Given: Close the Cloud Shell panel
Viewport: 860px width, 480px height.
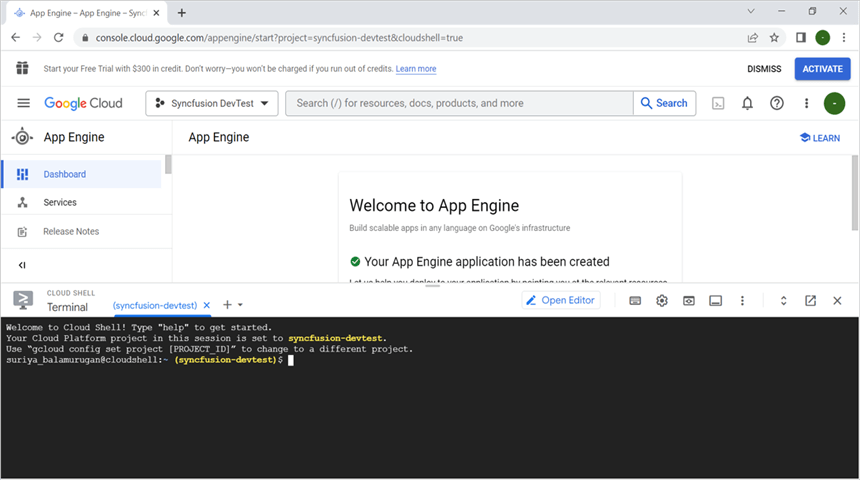Looking at the screenshot, I should click(837, 301).
